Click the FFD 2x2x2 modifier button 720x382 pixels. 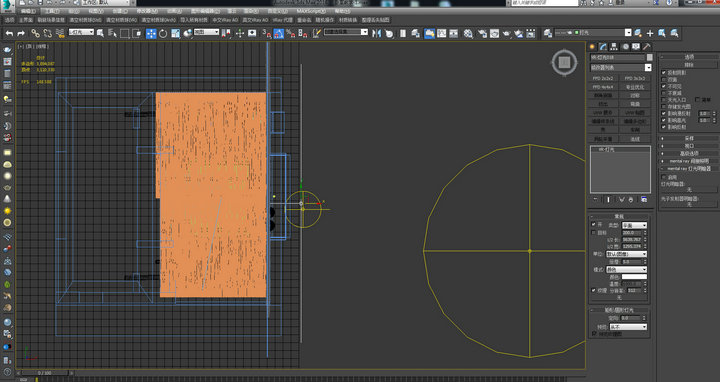tap(603, 79)
